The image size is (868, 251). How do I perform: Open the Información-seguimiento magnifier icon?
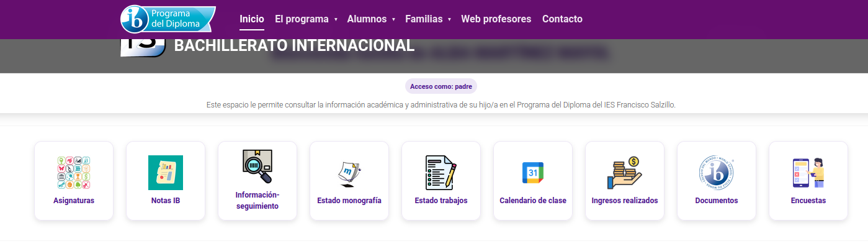[257, 167]
